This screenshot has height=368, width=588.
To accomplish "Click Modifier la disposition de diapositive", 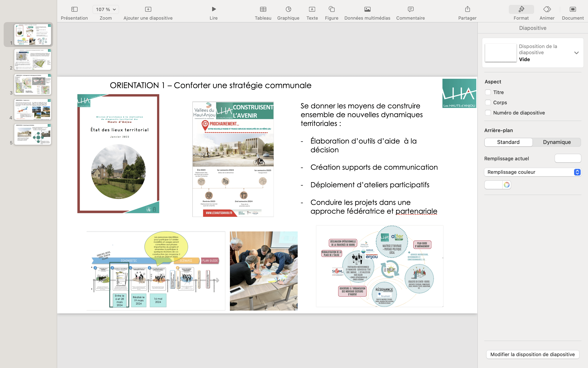I will [x=533, y=354].
